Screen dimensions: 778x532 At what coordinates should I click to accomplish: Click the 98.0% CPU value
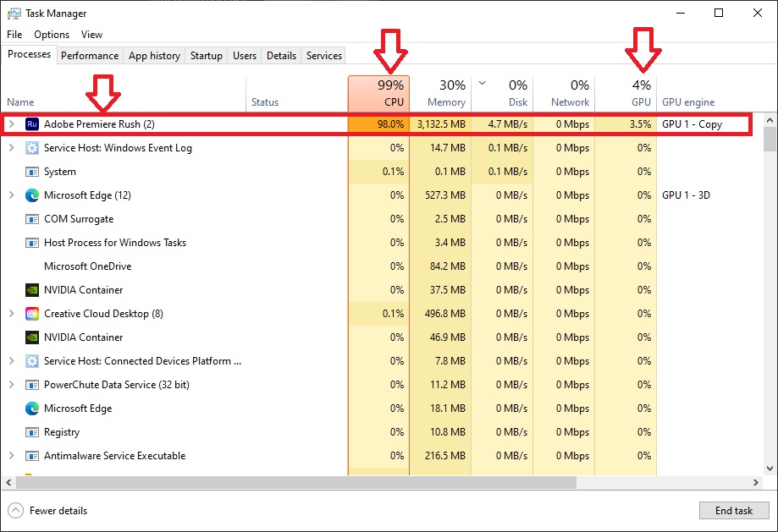click(x=390, y=124)
